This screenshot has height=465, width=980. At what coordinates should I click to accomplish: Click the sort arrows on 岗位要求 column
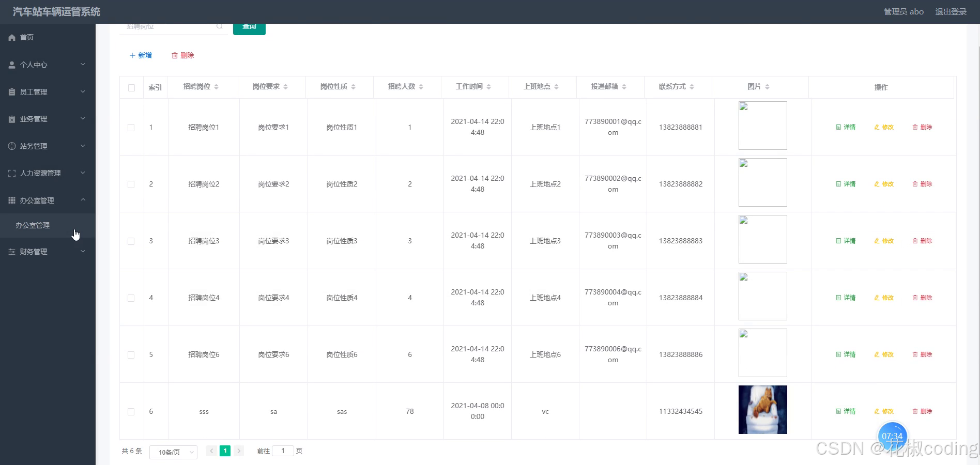pyautogui.click(x=285, y=87)
